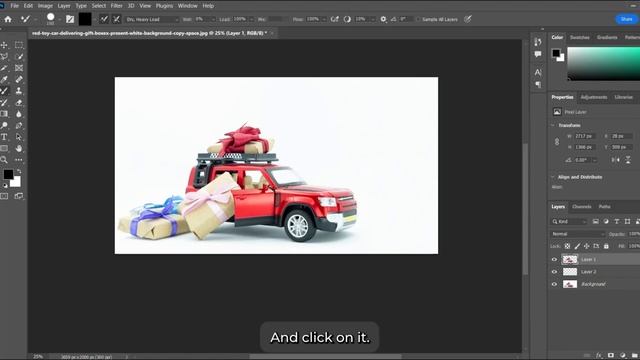
Task: Hide Layer 2 with its eye icon
Action: click(x=554, y=271)
